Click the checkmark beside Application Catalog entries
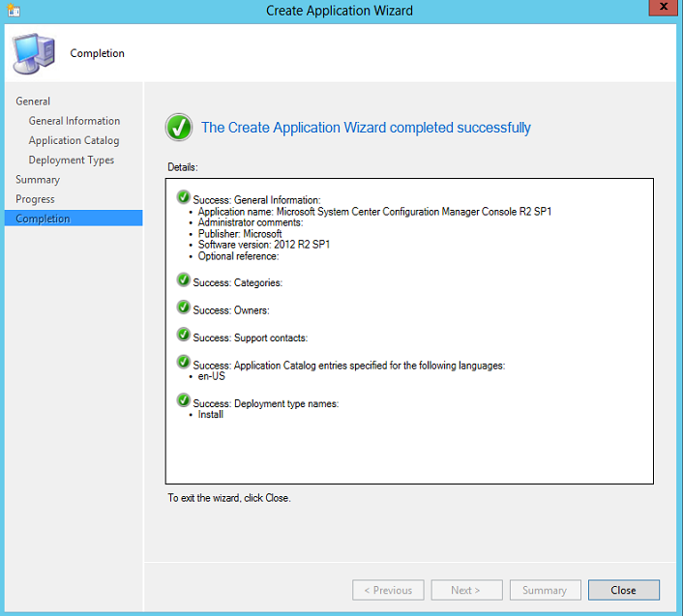Image resolution: width=683 pixels, height=616 pixels. point(184,363)
